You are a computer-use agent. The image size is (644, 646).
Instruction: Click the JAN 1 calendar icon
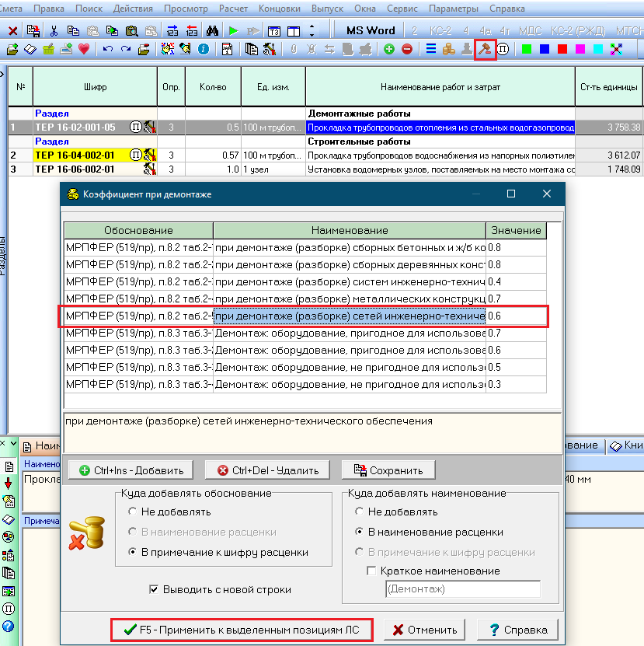[227, 50]
